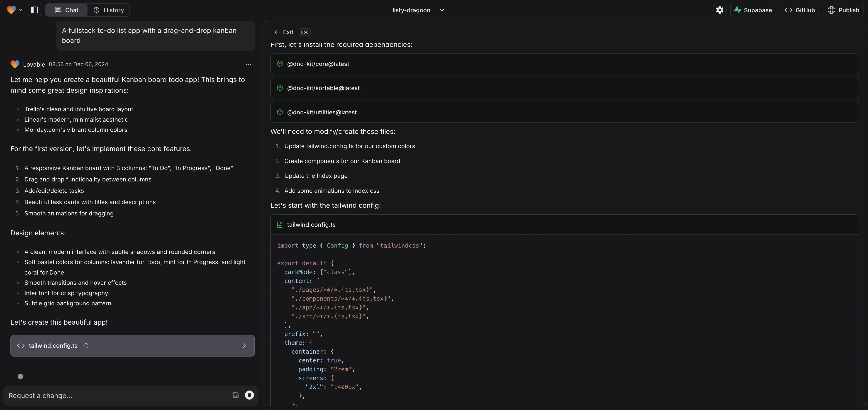
Task: Click the @dnd-kit/core@latest package icon
Action: [x=280, y=64]
